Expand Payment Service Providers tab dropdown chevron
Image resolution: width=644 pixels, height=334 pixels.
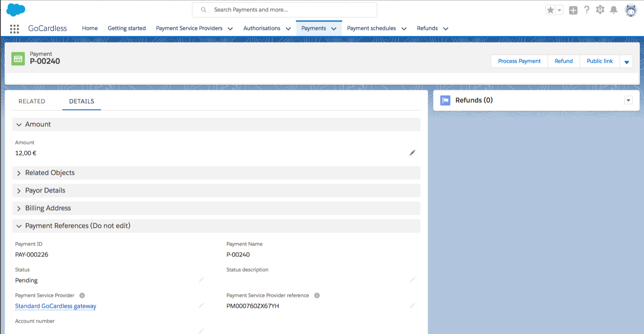click(x=230, y=29)
